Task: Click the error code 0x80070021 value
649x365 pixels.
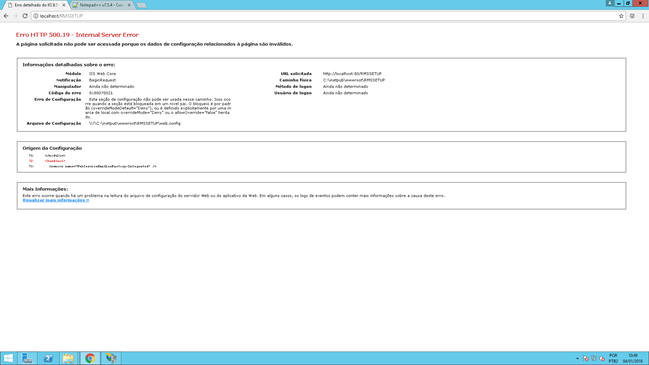Action: (x=101, y=93)
